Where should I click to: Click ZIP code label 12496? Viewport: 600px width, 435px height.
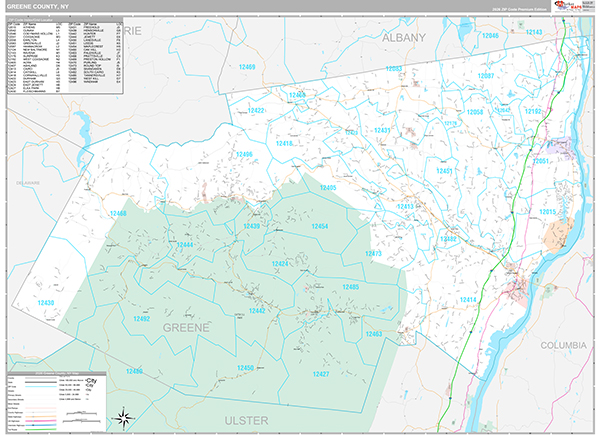244,154
